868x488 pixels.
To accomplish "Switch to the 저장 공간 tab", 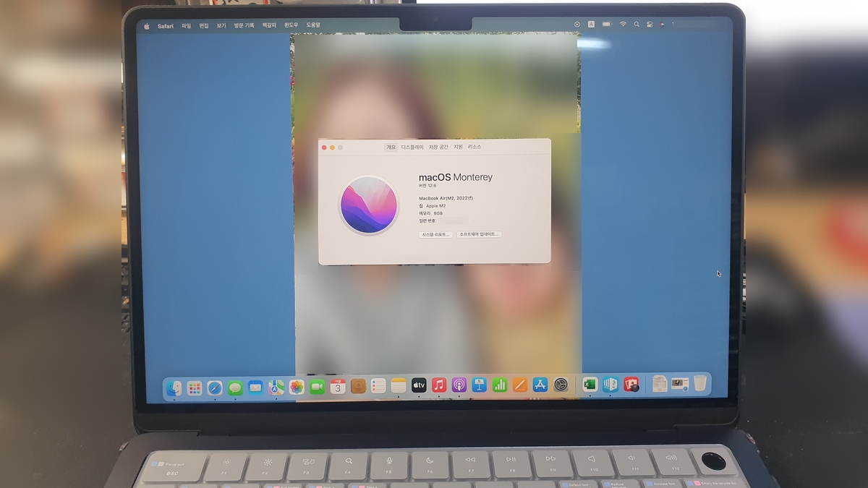I will click(438, 147).
